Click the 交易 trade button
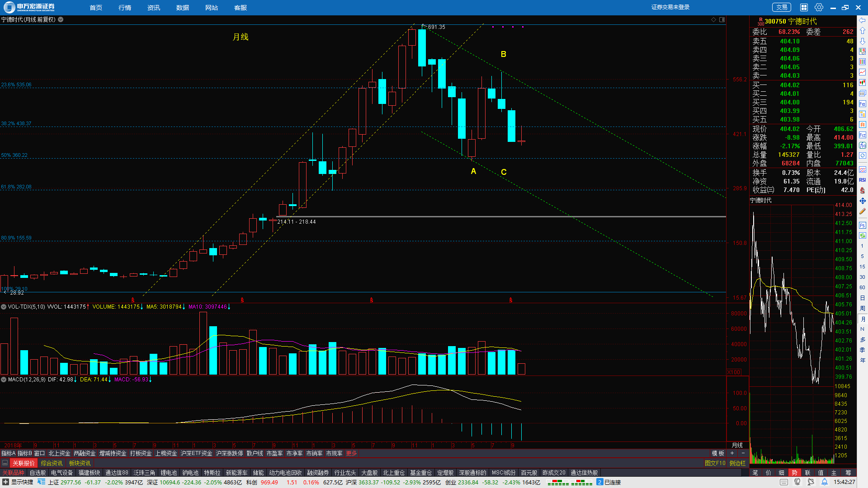Screen dimensions: 868x488 782,7
